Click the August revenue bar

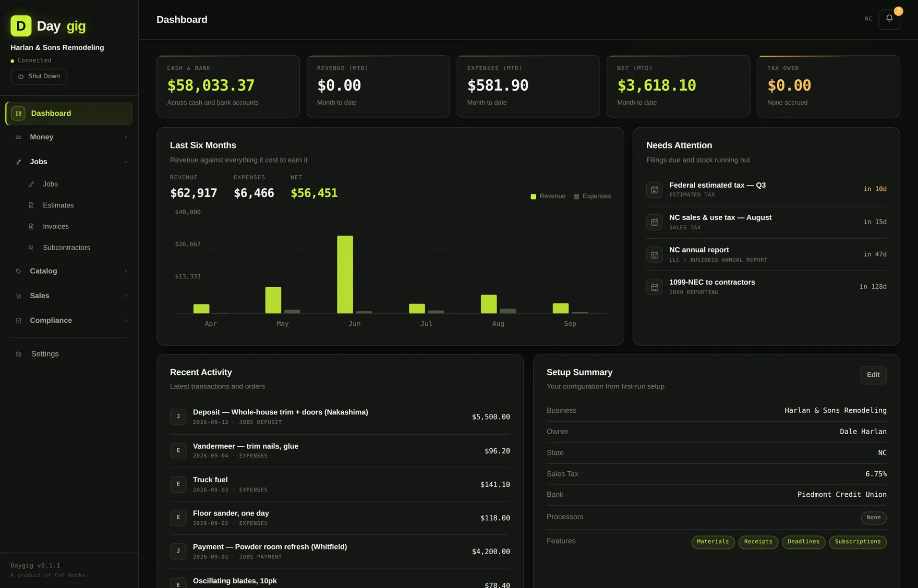point(489,304)
